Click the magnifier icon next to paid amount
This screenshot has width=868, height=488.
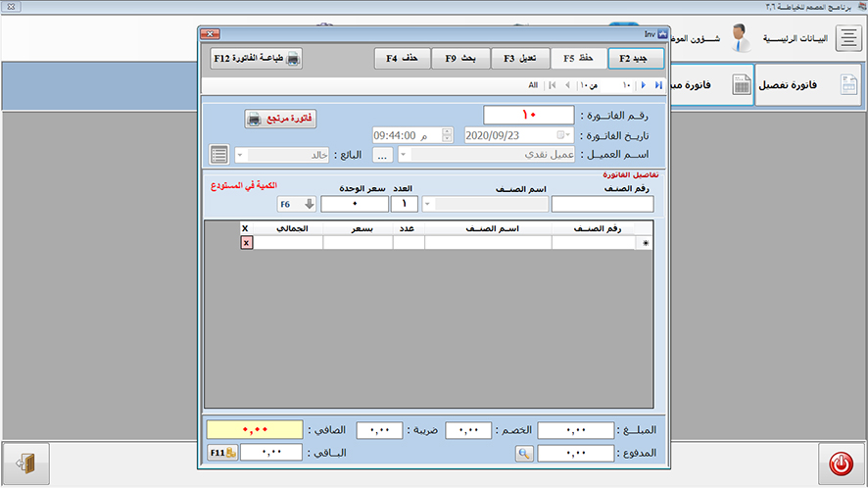(525, 453)
